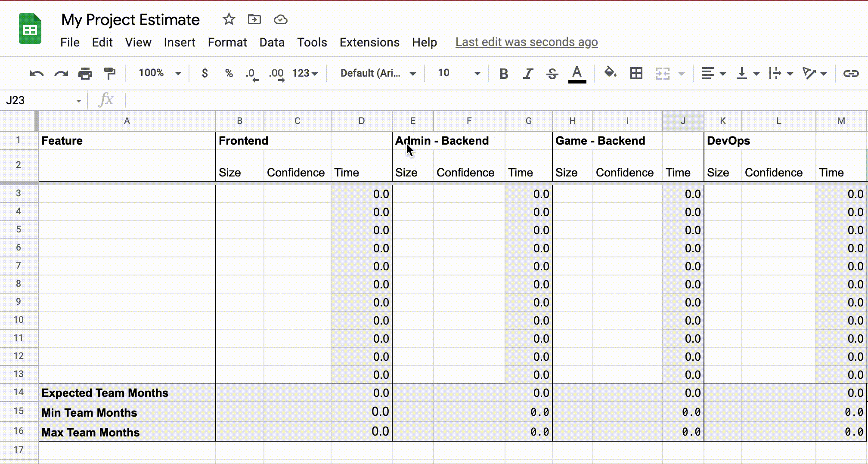
Task: Increase decimal places
Action: pos(276,74)
